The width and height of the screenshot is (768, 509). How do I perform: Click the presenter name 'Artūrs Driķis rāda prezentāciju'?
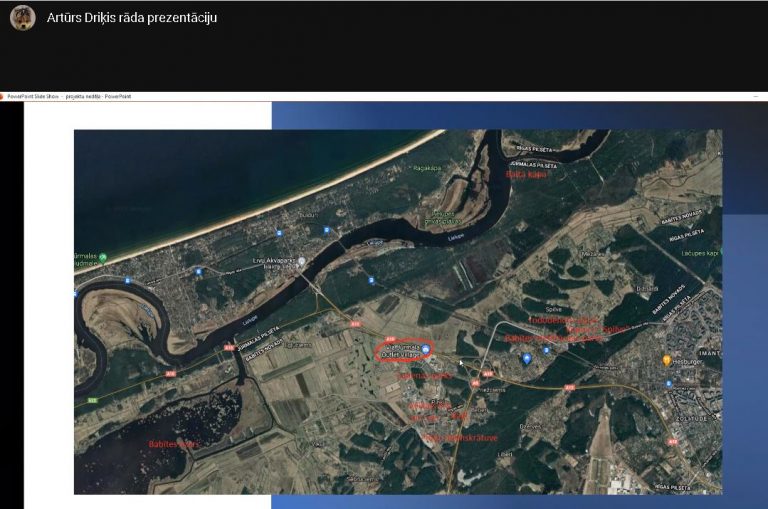(x=132, y=18)
